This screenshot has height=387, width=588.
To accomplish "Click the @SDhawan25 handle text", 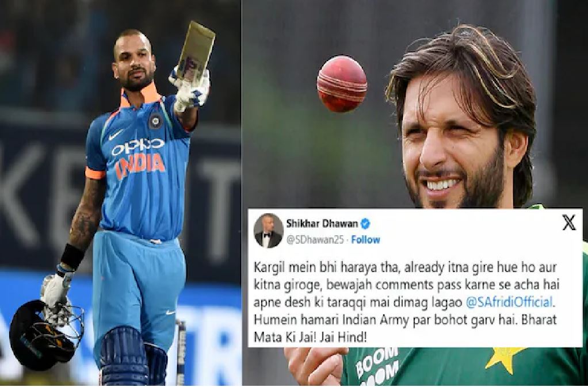I will 315,240.
